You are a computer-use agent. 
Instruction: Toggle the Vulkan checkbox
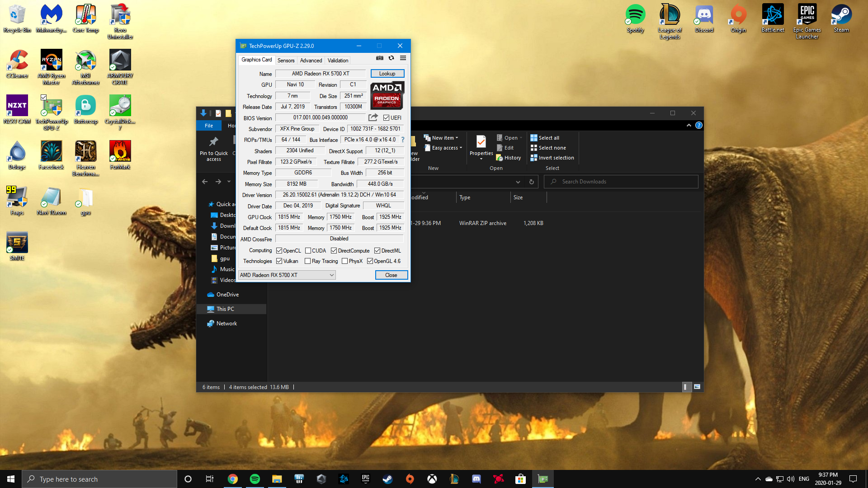[279, 261]
